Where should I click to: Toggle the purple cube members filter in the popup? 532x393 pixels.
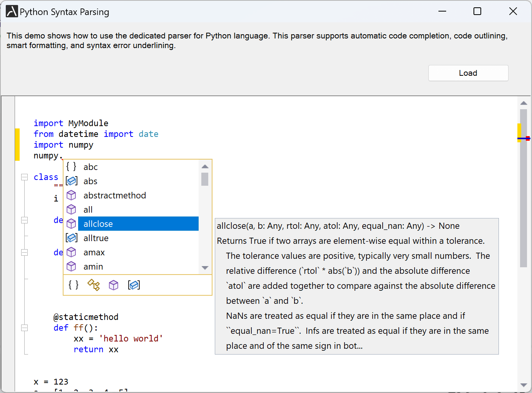114,285
